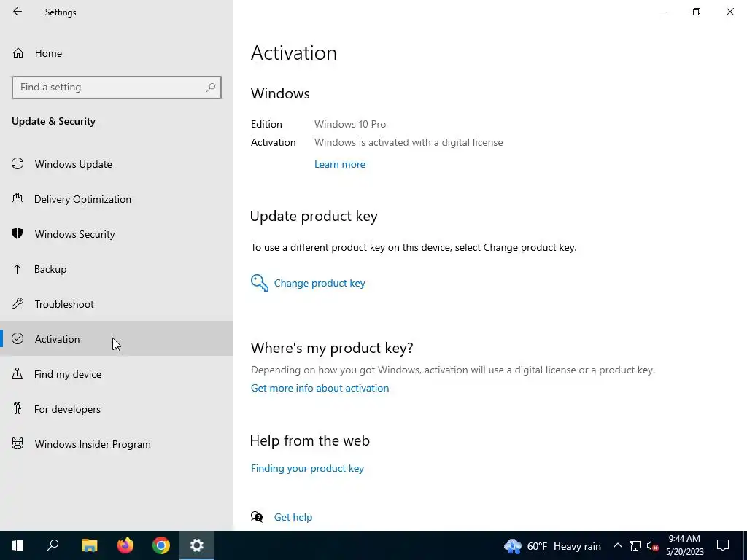Image resolution: width=747 pixels, height=560 pixels.
Task: Click the Activation checkmark circle icon
Action: 18,338
